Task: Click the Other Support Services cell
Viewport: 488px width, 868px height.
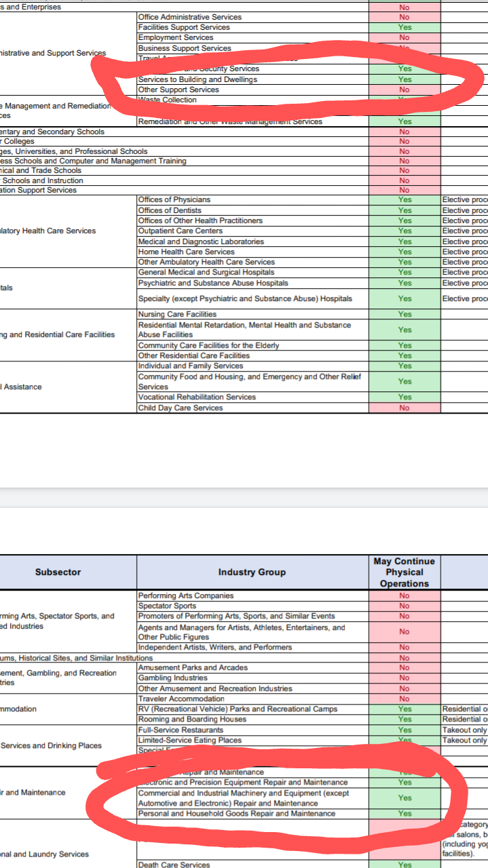Action: [x=253, y=90]
